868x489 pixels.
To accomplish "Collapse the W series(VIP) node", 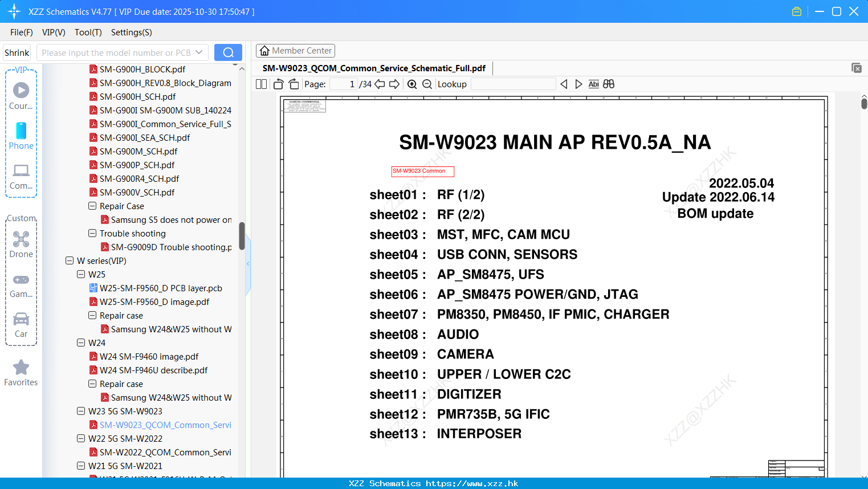I will coord(70,261).
